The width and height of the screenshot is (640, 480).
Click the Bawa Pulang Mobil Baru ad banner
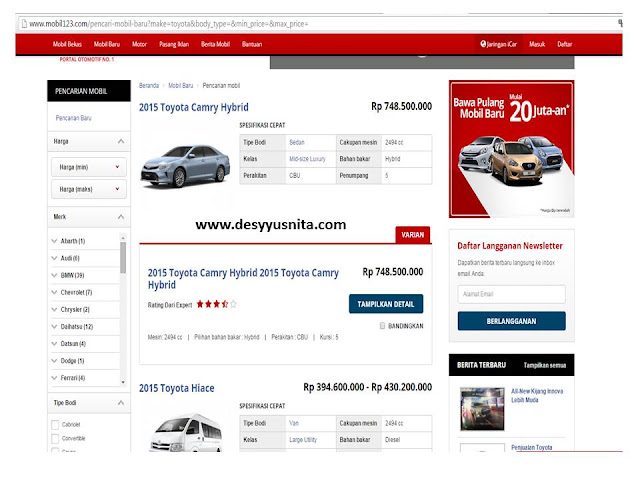coord(511,149)
